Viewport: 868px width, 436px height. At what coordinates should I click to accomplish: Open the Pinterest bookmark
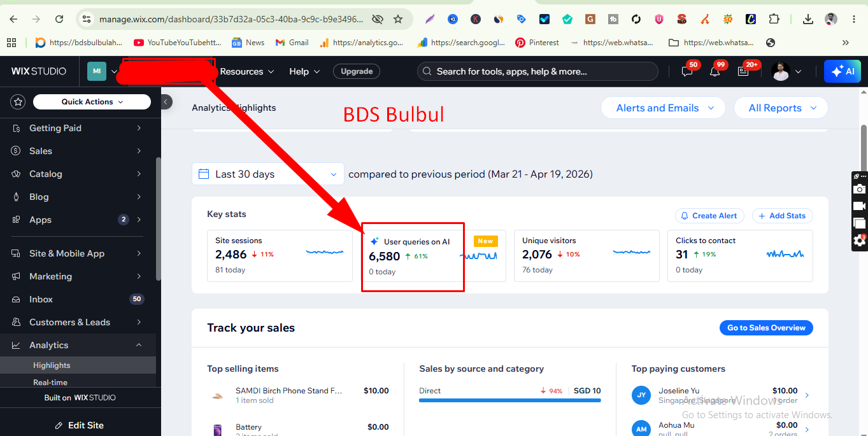click(537, 43)
